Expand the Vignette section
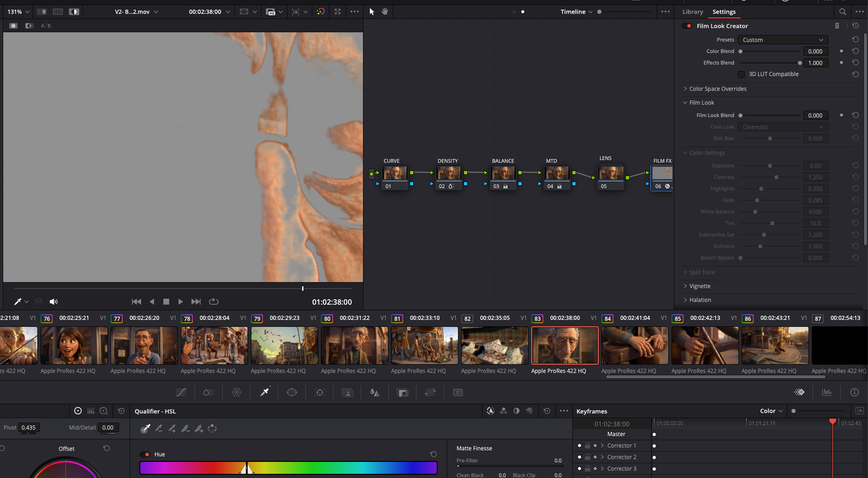Screen dimensions: 868x478 [x=700, y=286]
